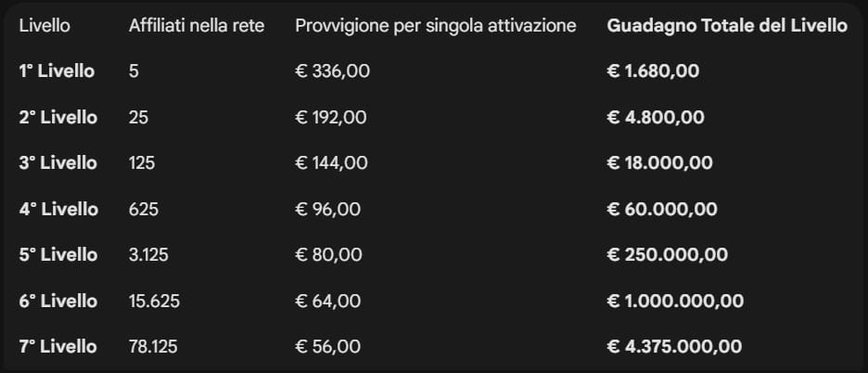Click Guadagno Totale del Livello header

coord(727,26)
